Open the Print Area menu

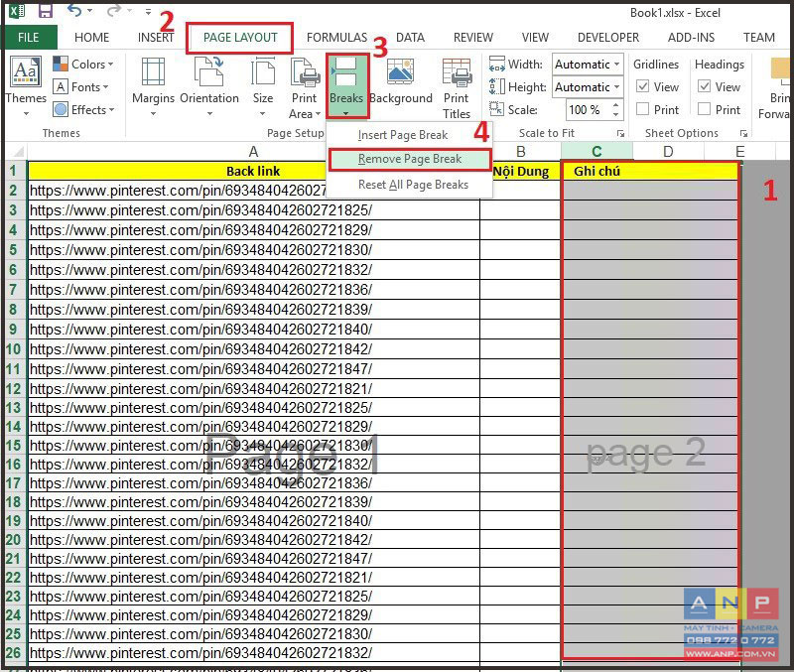tap(305, 88)
